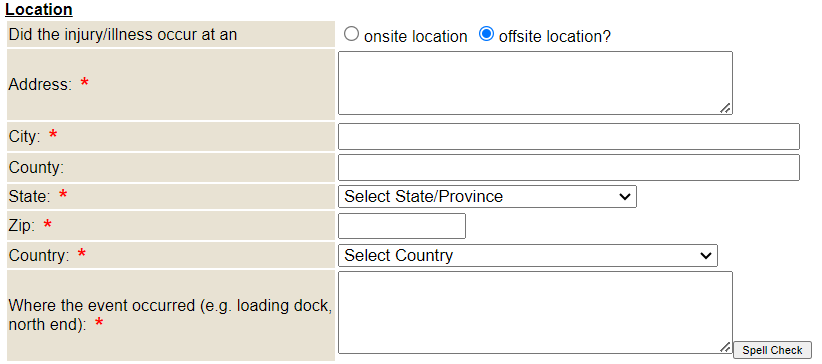822x364 pixels.
Task: Click into the County input field
Action: coord(569,167)
